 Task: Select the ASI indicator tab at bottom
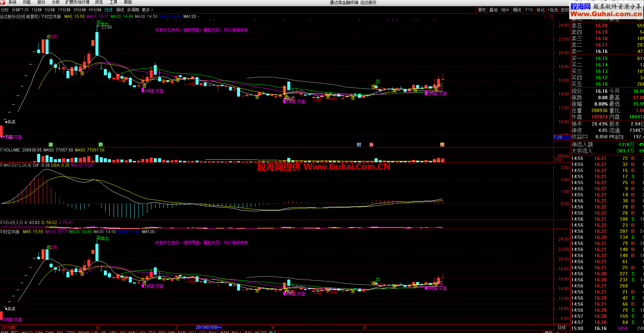click(123, 331)
